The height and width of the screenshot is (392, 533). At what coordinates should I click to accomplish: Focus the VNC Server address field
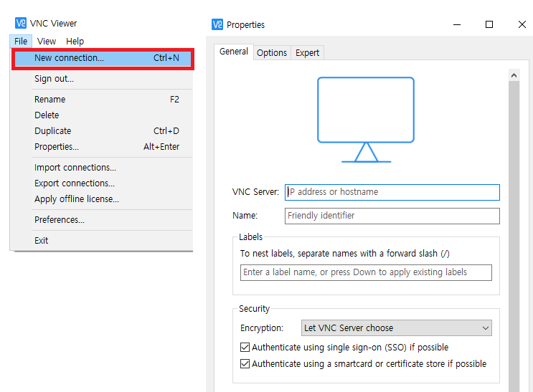(x=392, y=192)
